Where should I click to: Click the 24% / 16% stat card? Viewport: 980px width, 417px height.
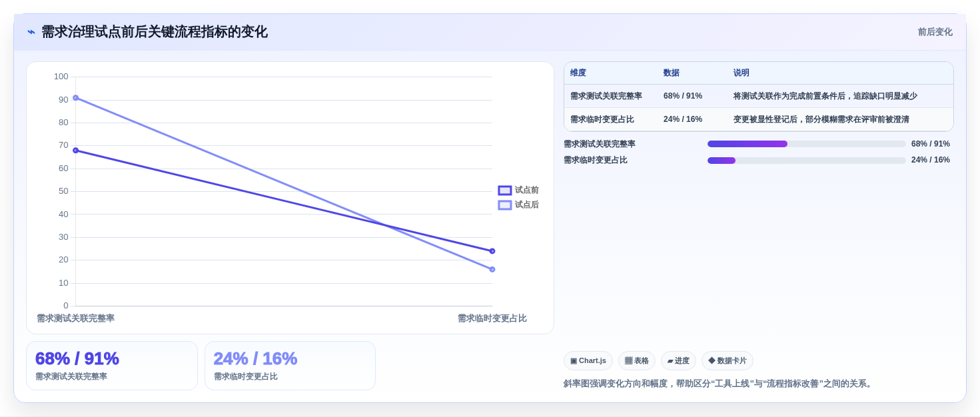coord(290,366)
